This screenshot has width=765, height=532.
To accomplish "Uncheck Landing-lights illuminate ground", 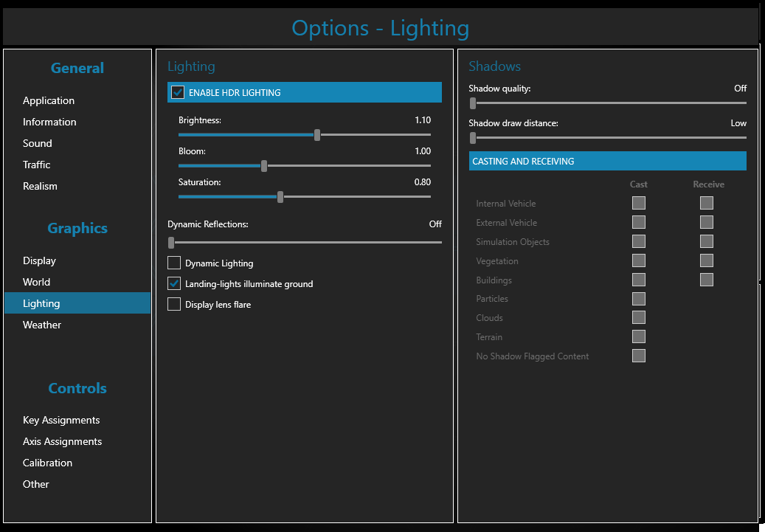I will point(174,283).
